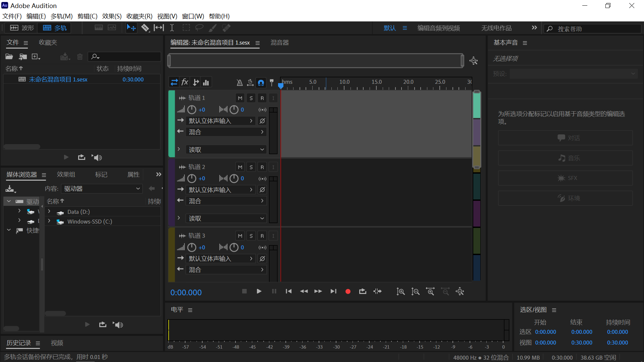Open the 效果(S) menu

tap(112, 16)
